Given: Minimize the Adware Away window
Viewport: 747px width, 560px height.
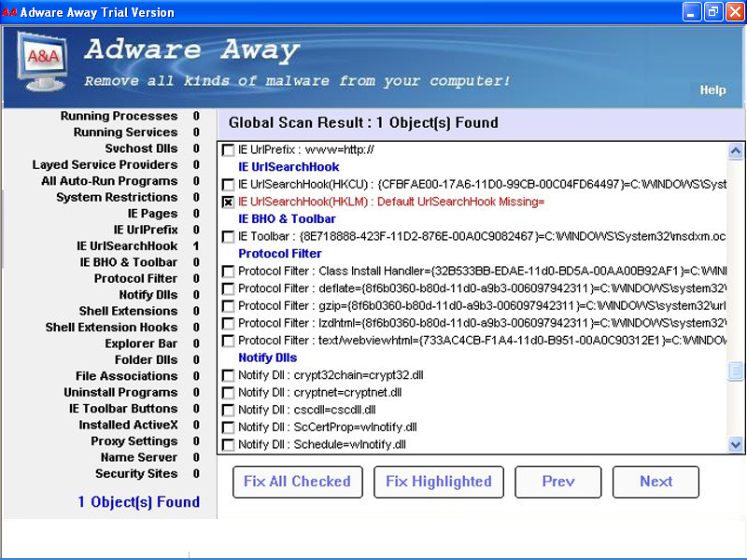Looking at the screenshot, I should tap(692, 12).
